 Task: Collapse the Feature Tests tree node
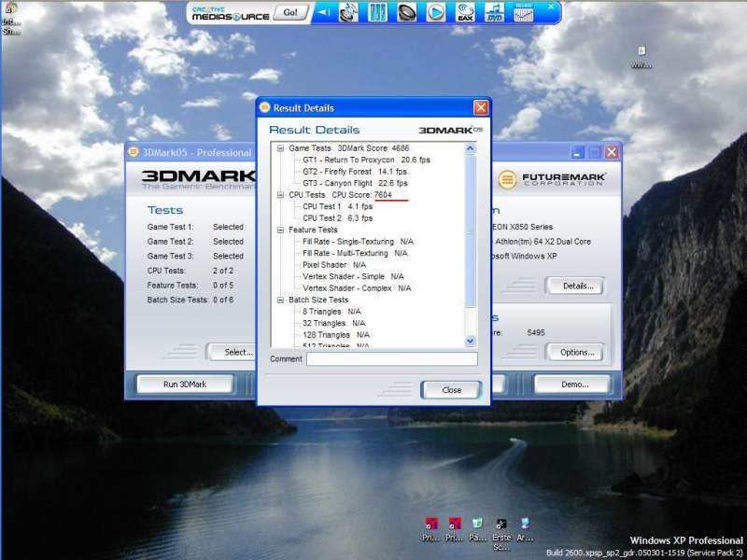280,230
